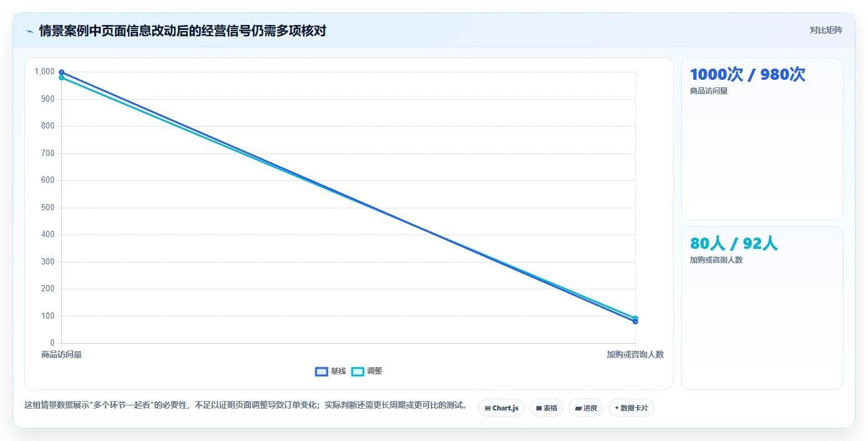The width and height of the screenshot is (868, 441).
Task: Click the cyan 调整 legend color box
Action: click(358, 371)
